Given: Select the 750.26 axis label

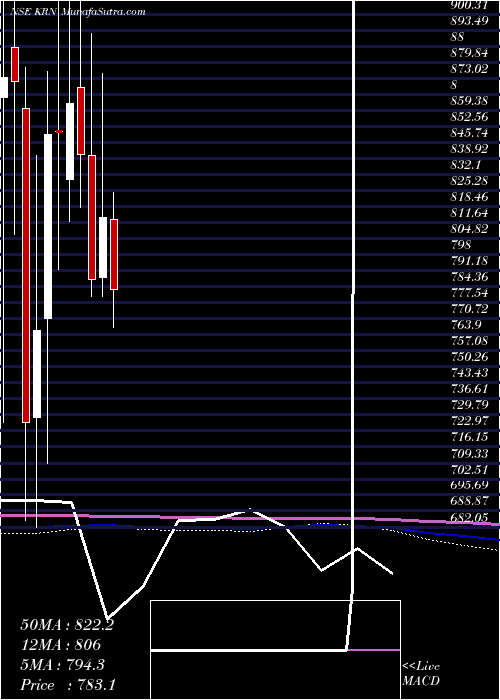Looking at the screenshot, I should (x=470, y=357).
